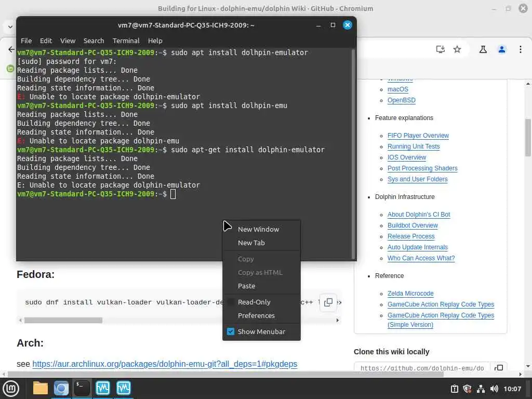Open Files folder icon in taskbar
This screenshot has height=399, width=532.
click(40, 388)
